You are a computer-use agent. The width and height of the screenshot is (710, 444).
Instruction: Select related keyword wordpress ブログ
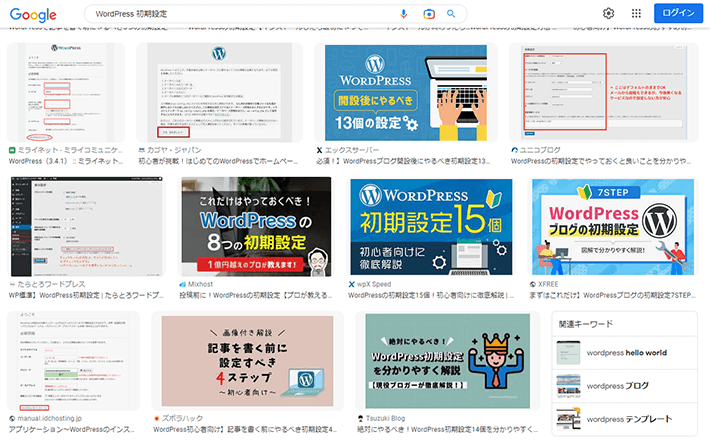click(x=618, y=386)
